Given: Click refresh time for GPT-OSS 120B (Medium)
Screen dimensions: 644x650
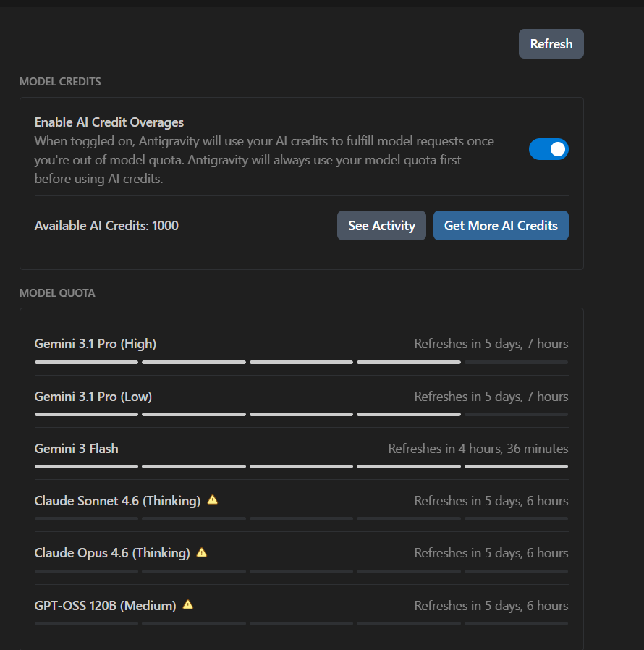Looking at the screenshot, I should (x=491, y=606).
